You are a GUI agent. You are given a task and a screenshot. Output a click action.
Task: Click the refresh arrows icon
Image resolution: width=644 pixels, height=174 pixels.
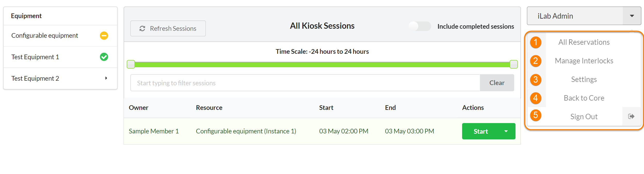click(142, 28)
